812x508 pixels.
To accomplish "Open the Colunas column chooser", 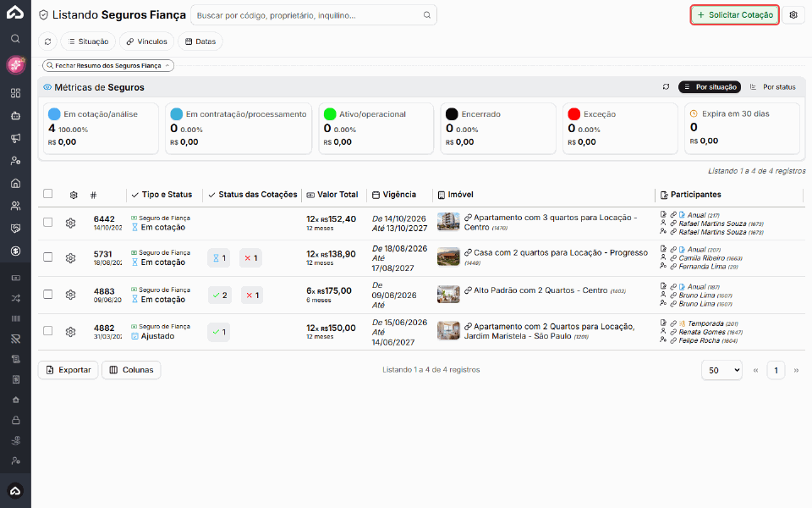I will coord(132,370).
